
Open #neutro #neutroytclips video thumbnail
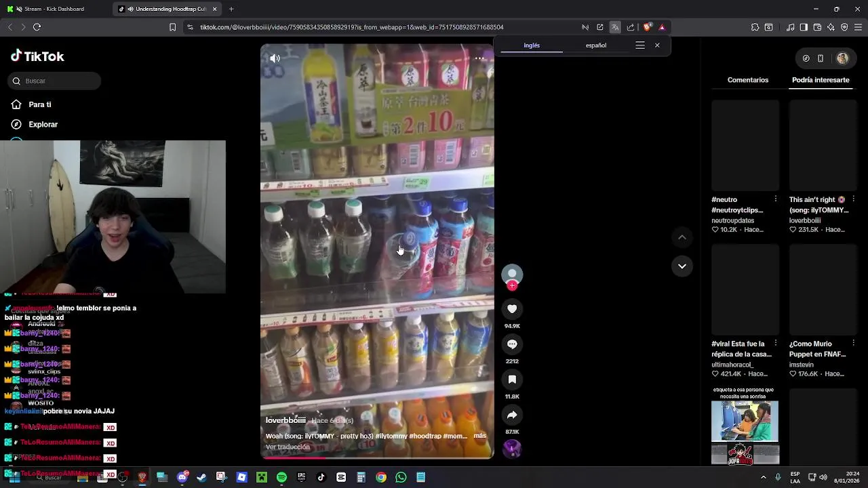[x=745, y=146]
